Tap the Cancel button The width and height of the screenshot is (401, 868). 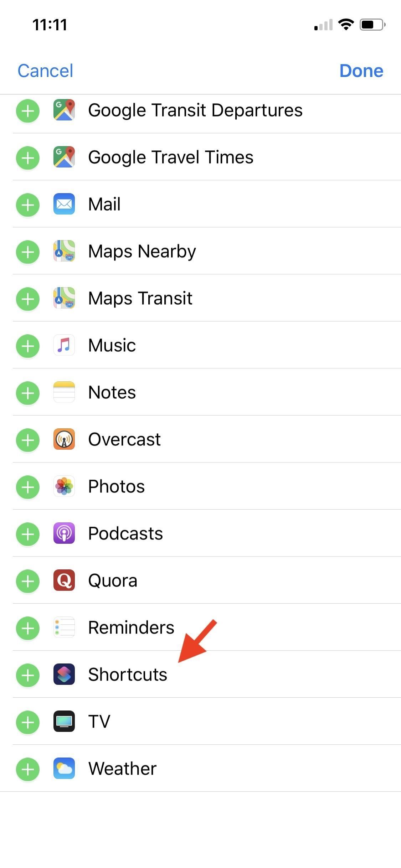tap(45, 71)
